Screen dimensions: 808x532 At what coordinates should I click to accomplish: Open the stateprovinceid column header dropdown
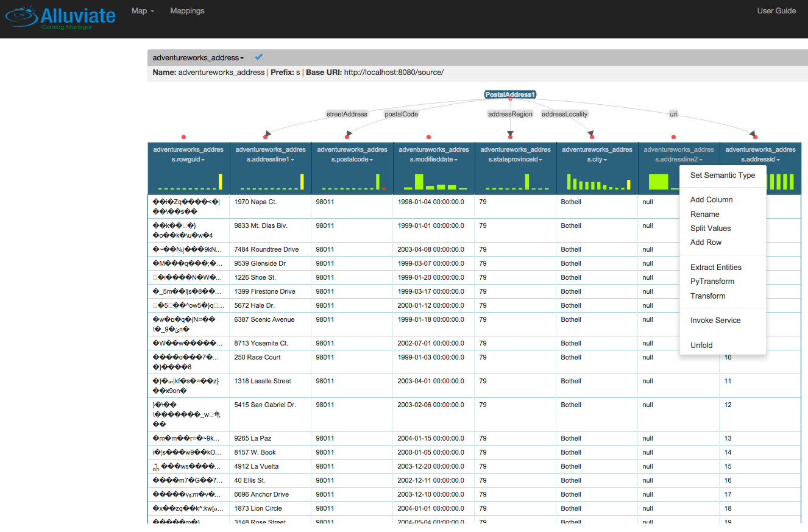[515, 159]
